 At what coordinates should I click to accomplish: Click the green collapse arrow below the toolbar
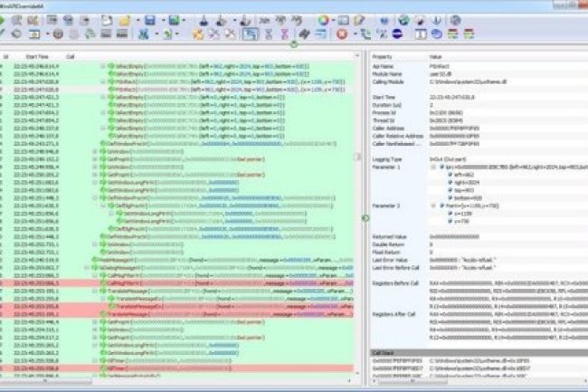click(x=294, y=44)
